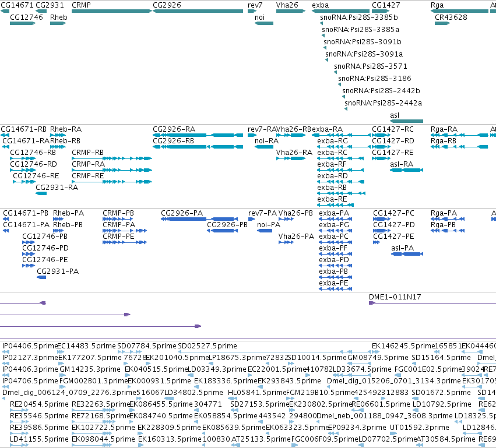Click the noi-PA protein label
The width and height of the screenshot is (496, 448).
pos(269,225)
